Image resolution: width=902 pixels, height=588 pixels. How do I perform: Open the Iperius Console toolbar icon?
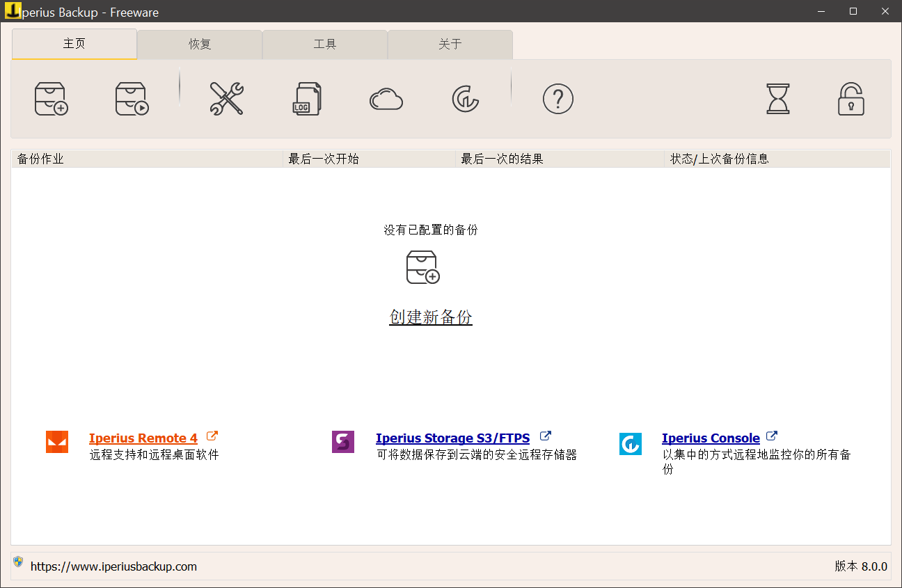(x=465, y=100)
